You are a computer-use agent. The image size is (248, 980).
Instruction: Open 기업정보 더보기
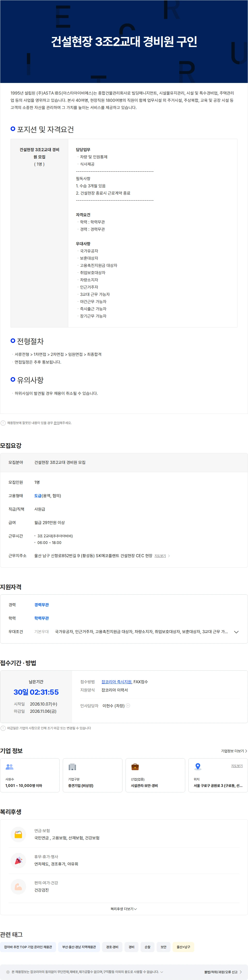[x=234, y=751]
